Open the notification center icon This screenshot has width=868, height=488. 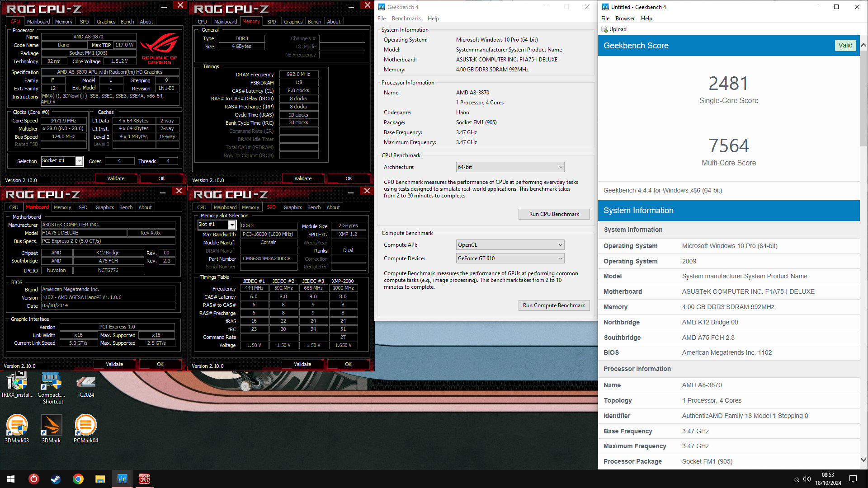[x=853, y=479]
